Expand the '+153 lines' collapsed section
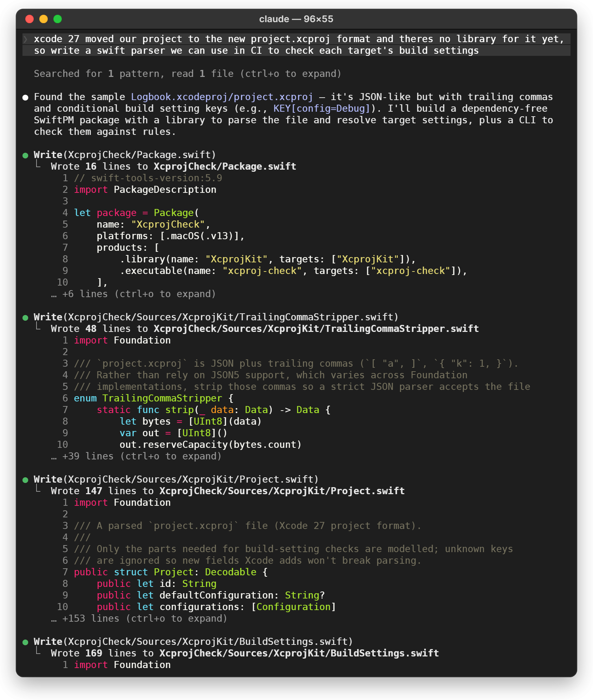593x700 pixels. pos(139,619)
